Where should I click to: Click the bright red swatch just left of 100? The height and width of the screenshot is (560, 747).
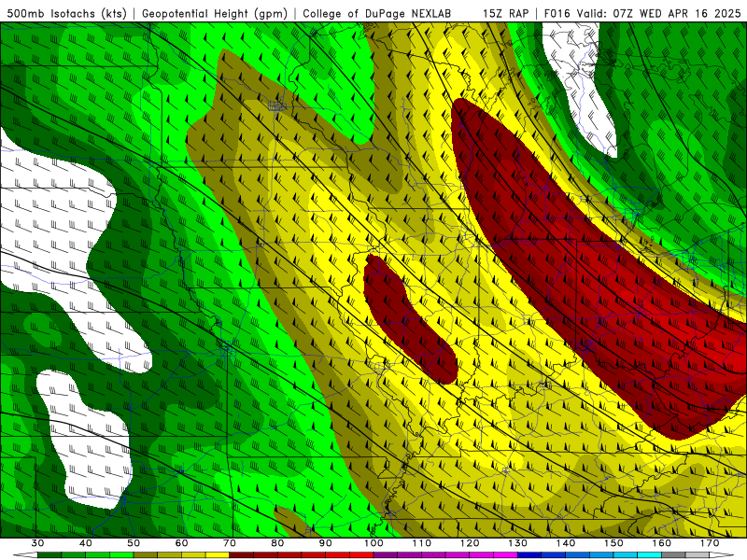coord(361,555)
